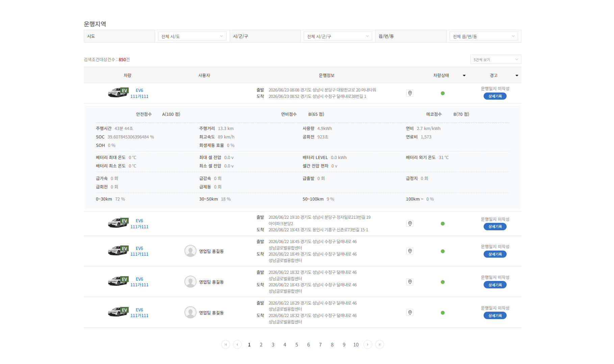Viewport: 614px width, 364px height.
Task: Click EV6 car image in 18:45 trip row
Action: pyautogui.click(x=118, y=250)
